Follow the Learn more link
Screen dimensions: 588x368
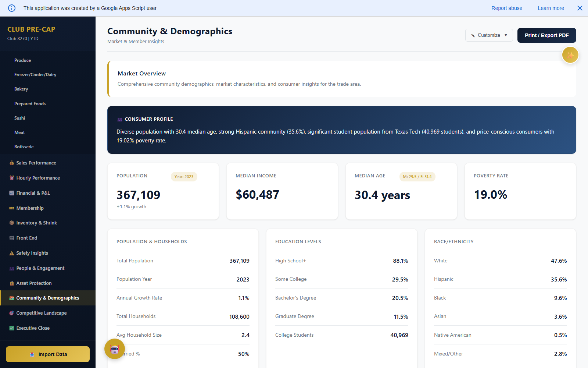[x=551, y=8]
